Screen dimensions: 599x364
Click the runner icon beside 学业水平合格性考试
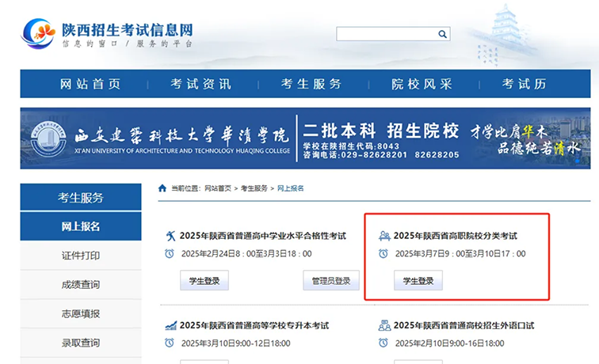[170, 236]
